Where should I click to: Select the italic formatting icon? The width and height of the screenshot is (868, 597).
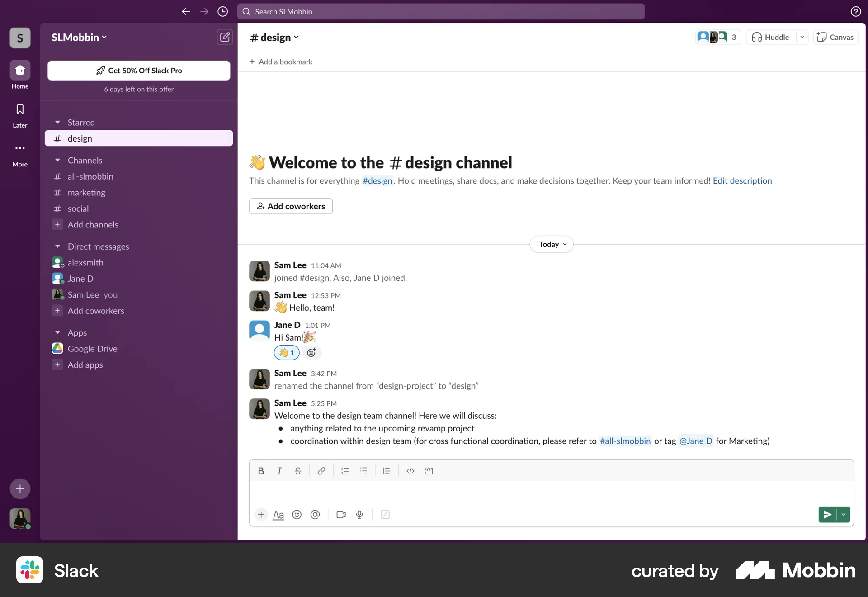coord(279,471)
